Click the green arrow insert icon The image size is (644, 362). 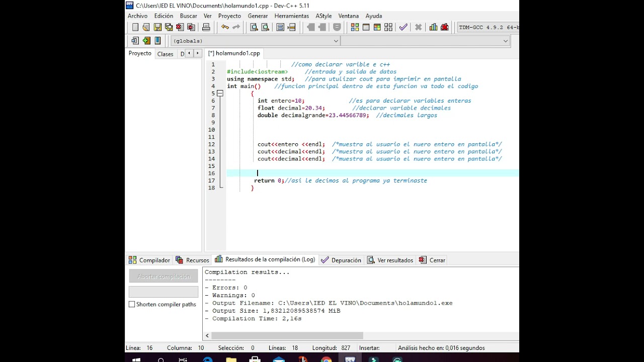[x=146, y=41]
